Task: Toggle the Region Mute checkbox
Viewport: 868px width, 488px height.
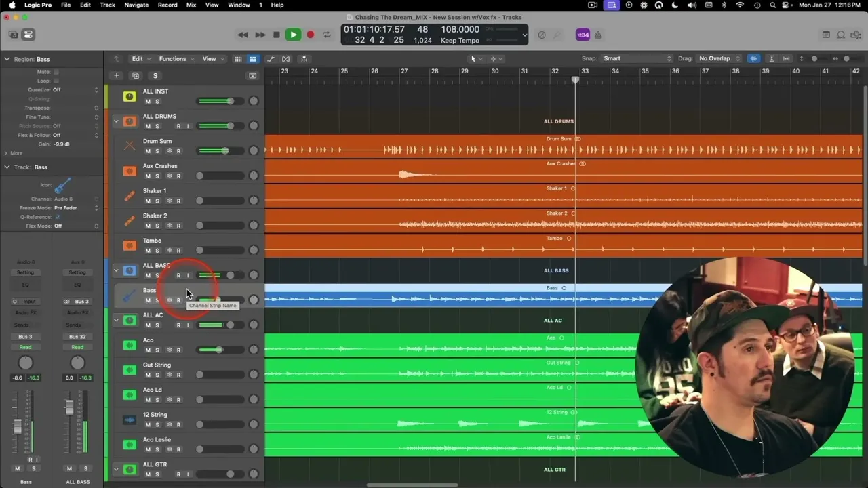Action: click(56, 72)
